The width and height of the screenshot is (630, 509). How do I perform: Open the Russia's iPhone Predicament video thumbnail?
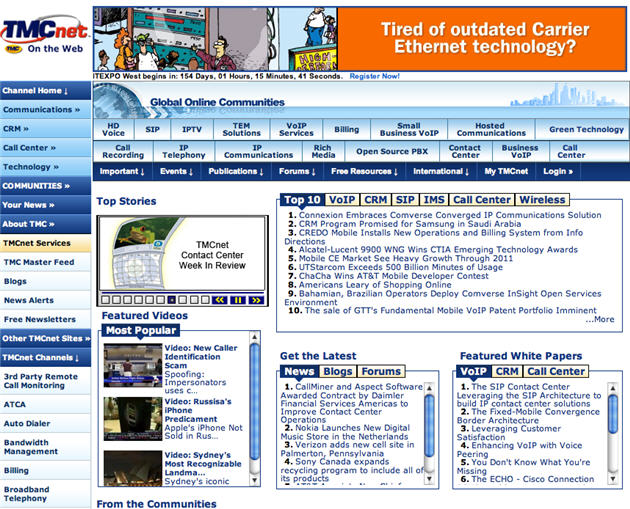(132, 420)
